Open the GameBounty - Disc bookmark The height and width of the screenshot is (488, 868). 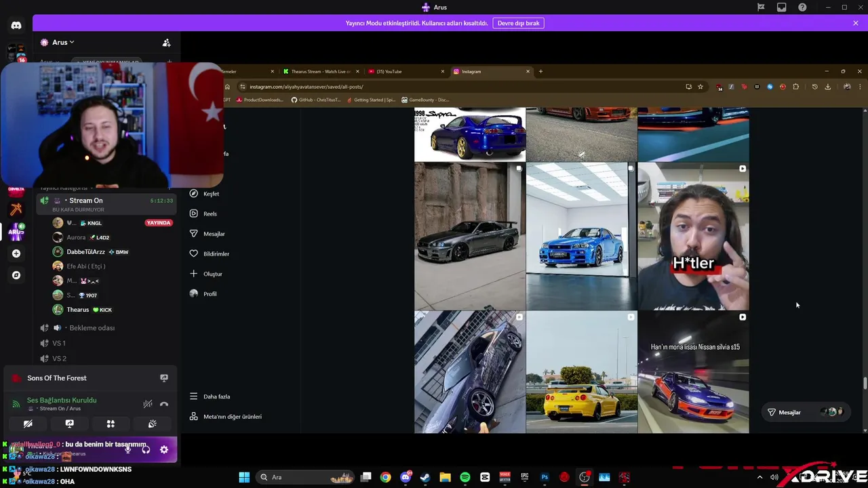[x=425, y=100]
